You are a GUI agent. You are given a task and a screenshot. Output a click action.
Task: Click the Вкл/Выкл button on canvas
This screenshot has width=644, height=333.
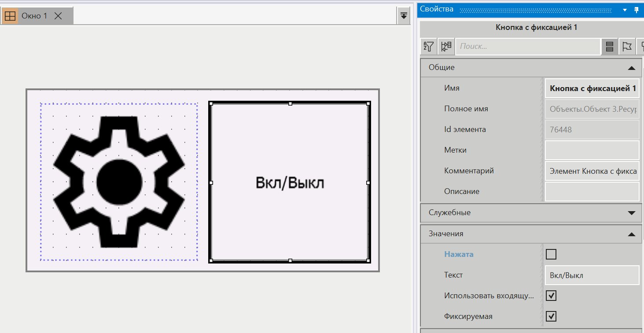tap(290, 183)
